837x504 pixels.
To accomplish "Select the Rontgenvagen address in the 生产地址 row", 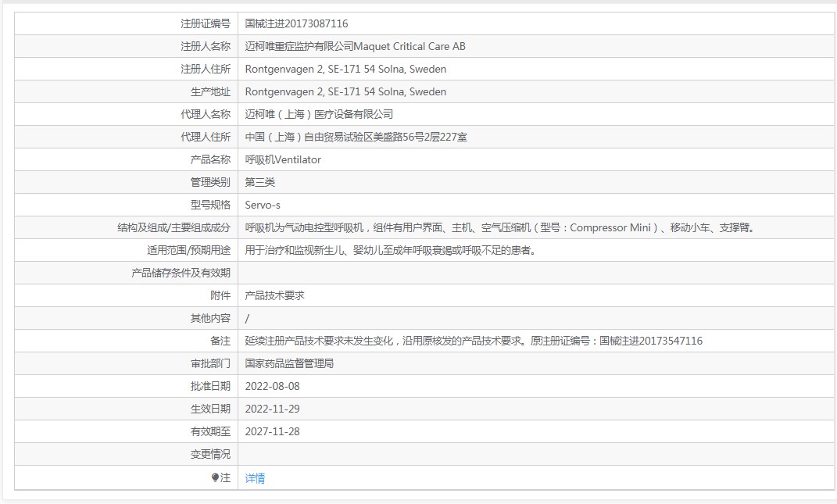I will (x=345, y=92).
